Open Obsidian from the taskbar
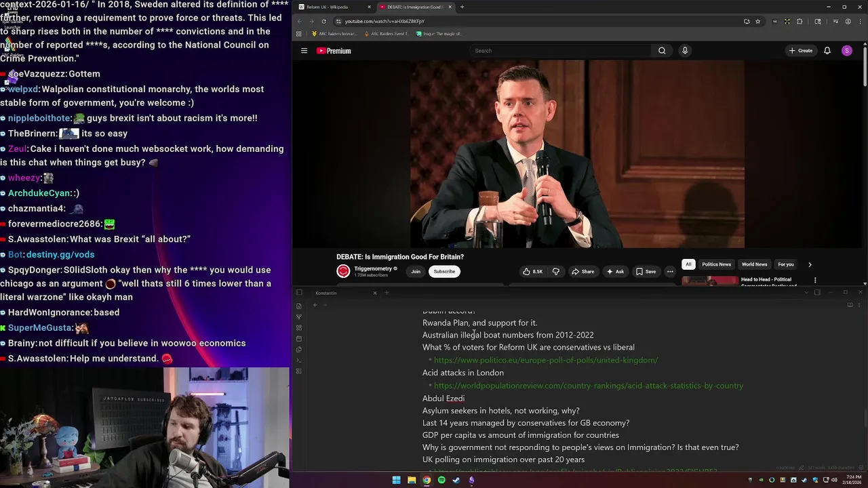This screenshot has width=868, height=488. point(471,481)
